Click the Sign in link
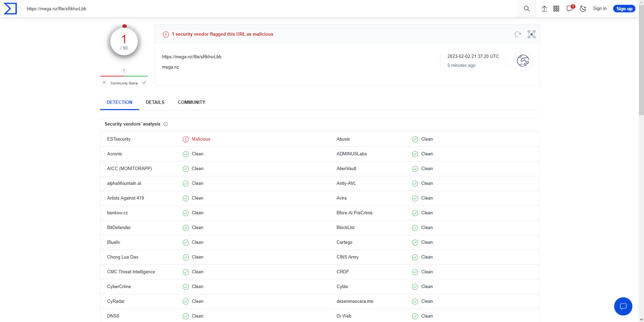 tap(600, 9)
